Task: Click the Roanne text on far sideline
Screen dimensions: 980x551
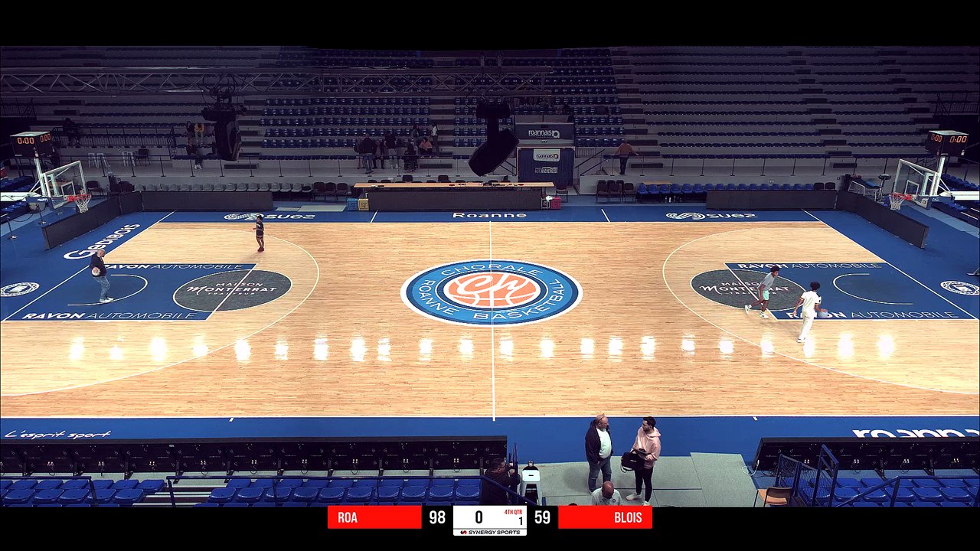Action: tap(489, 216)
